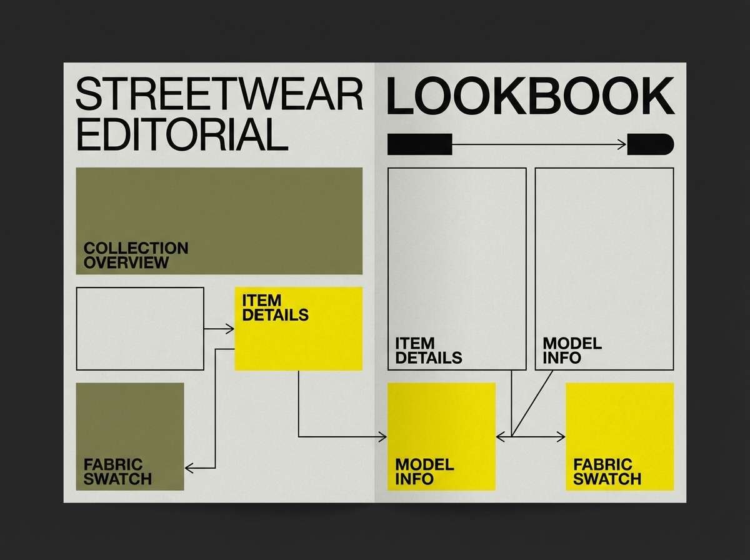750x560 pixels.
Task: Expand the connector joining Model Info panels
Action: 530,436
